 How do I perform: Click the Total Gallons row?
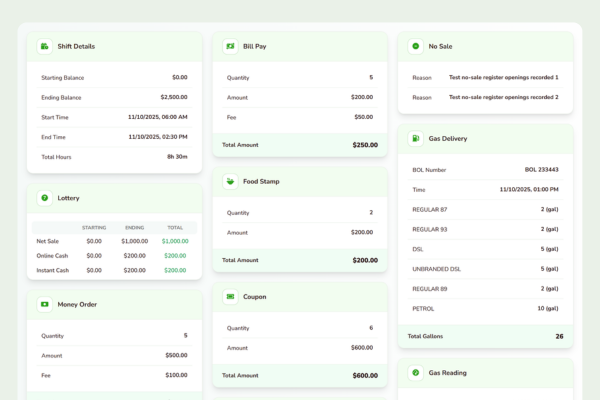pos(486,336)
